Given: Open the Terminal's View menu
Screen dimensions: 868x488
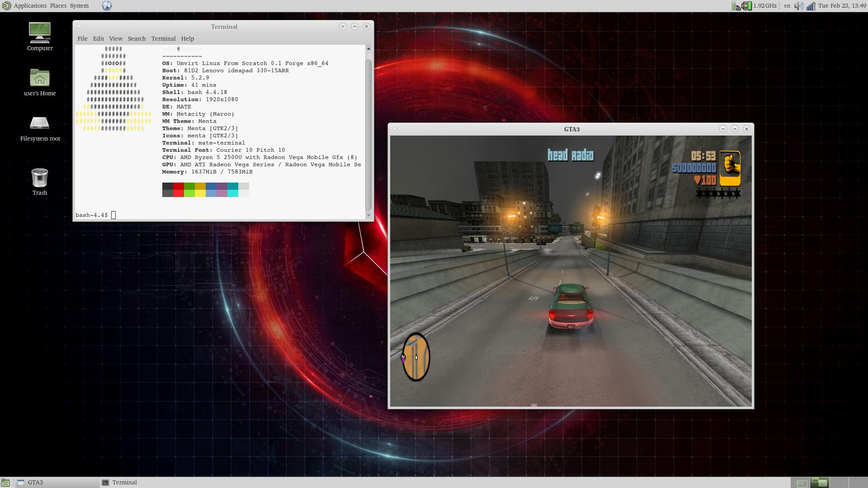Looking at the screenshot, I should [116, 39].
